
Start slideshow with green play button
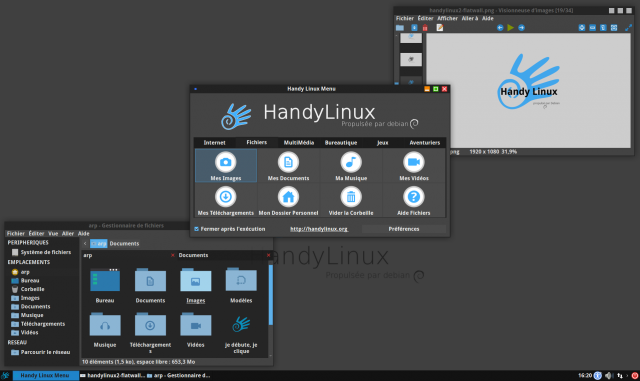click(510, 28)
